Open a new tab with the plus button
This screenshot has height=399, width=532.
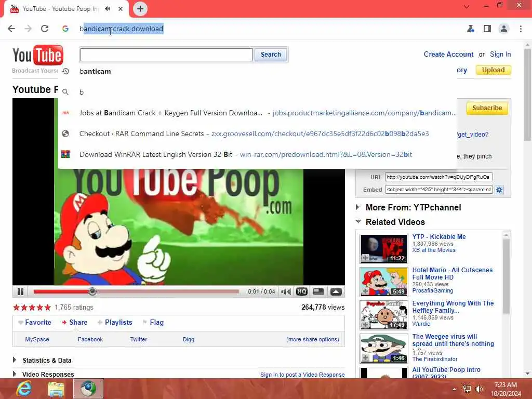pyautogui.click(x=140, y=9)
